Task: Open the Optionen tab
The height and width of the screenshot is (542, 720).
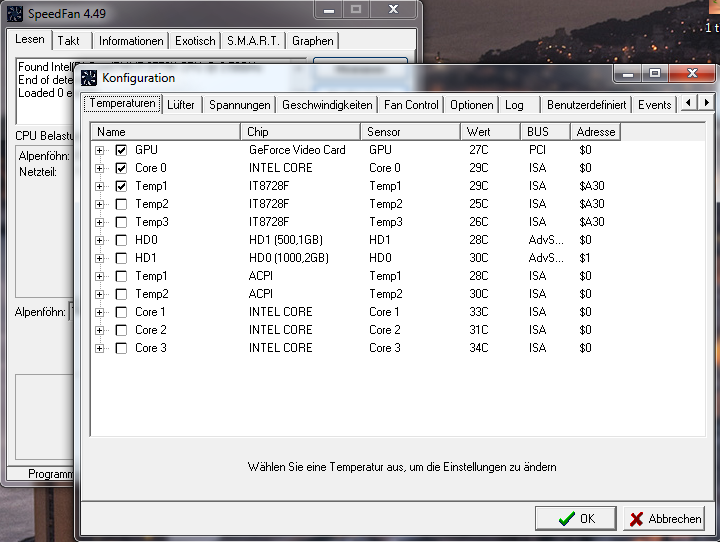Action: point(472,105)
